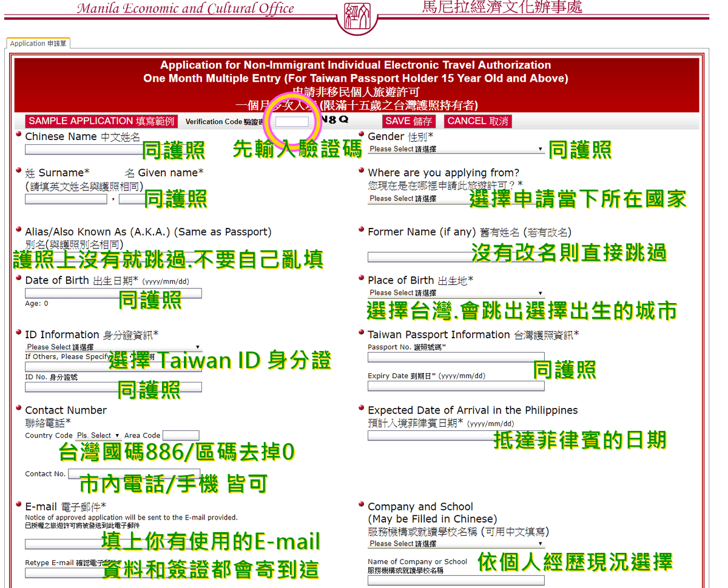The image size is (728, 588).
Task: Open the Place of Birth 出生地 dropdown
Action: pos(456,293)
